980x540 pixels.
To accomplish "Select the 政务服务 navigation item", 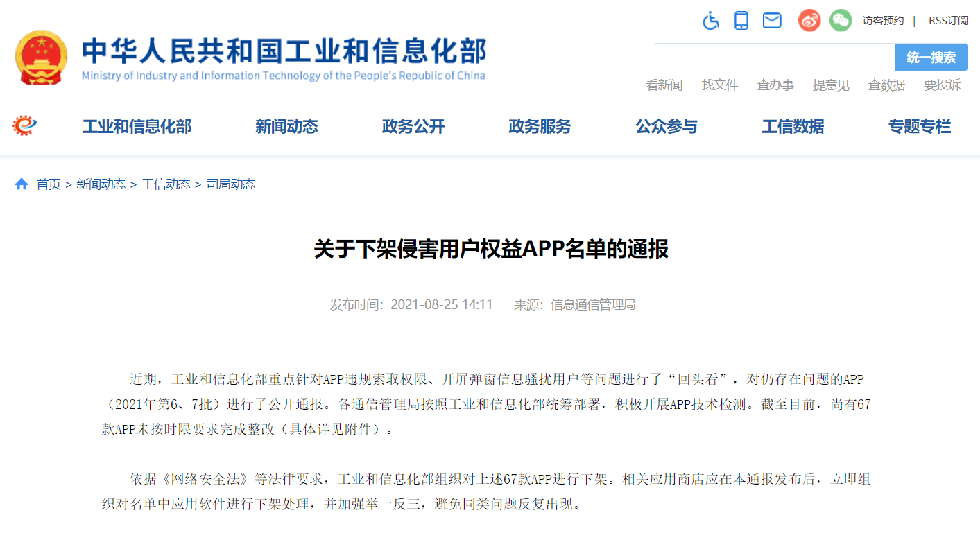I will pos(540,127).
